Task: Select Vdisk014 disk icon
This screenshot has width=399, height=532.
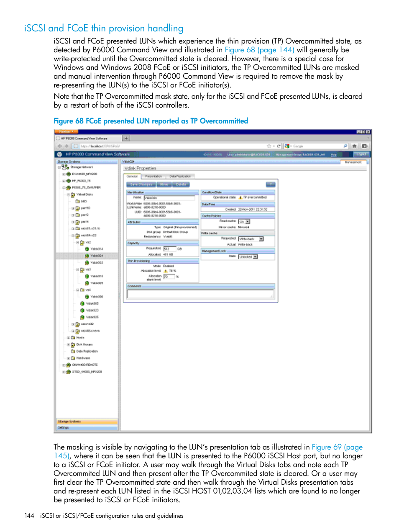Action: click(x=87, y=249)
